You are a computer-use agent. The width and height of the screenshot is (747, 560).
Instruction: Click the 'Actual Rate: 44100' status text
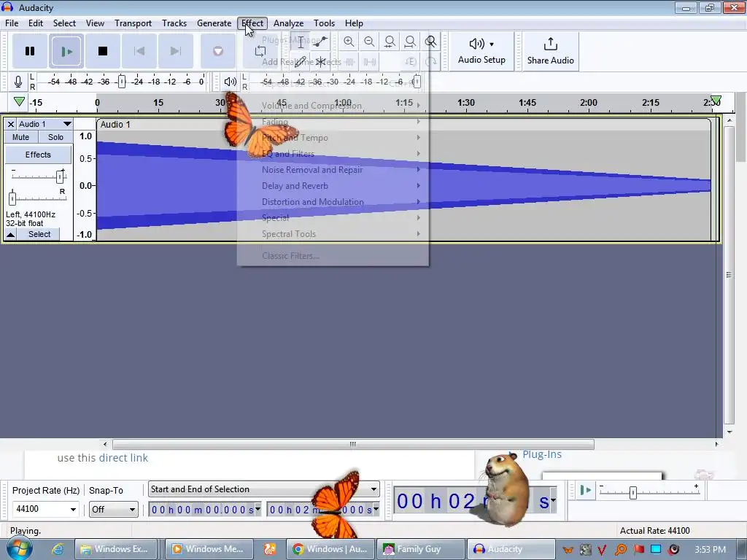(x=654, y=531)
